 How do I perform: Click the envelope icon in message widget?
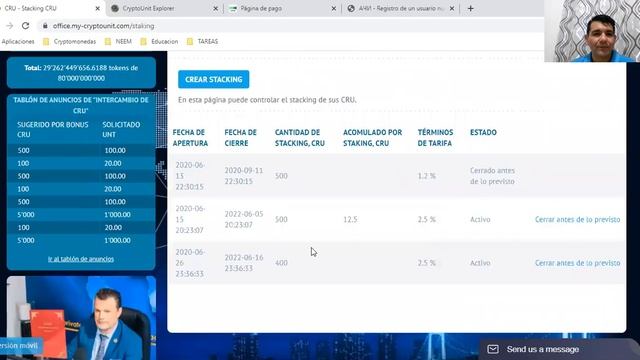coord(493,349)
